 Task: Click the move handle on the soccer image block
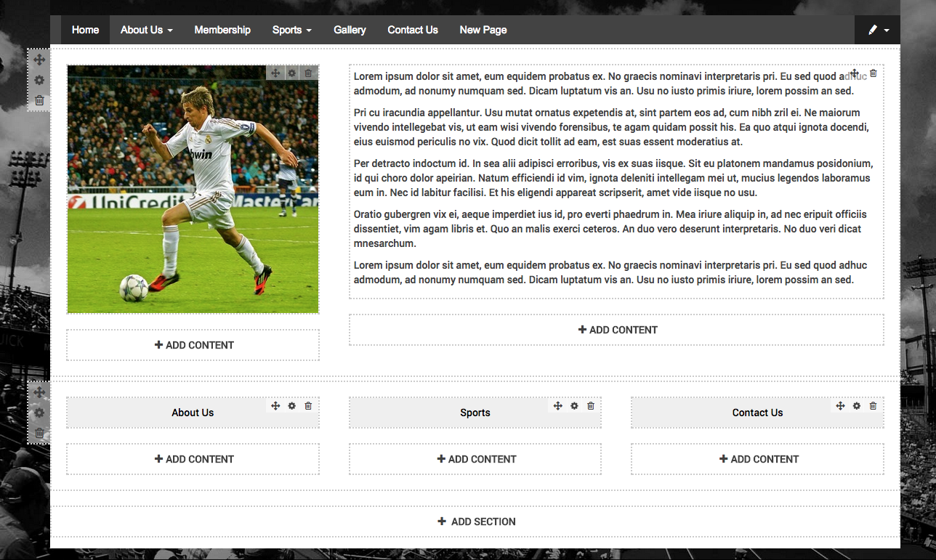point(275,73)
